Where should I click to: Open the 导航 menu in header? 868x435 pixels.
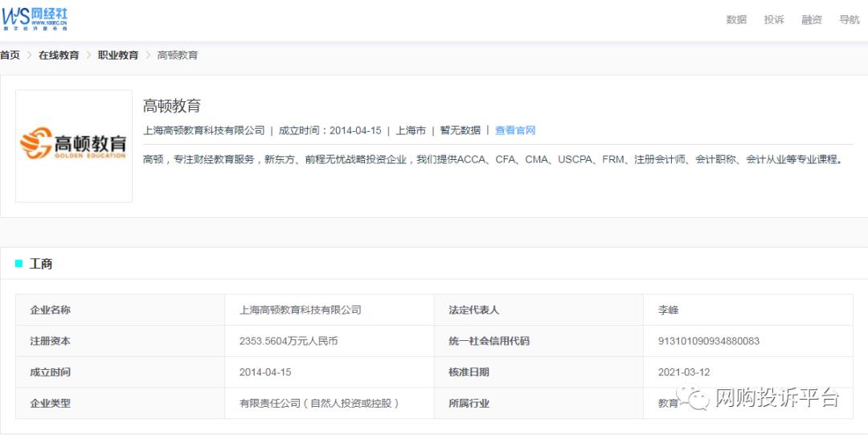850,20
